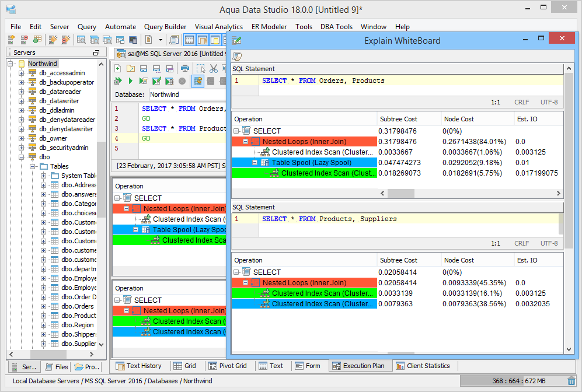Toggle the first grid layout view button
This screenshot has height=392, width=582.
190,40
